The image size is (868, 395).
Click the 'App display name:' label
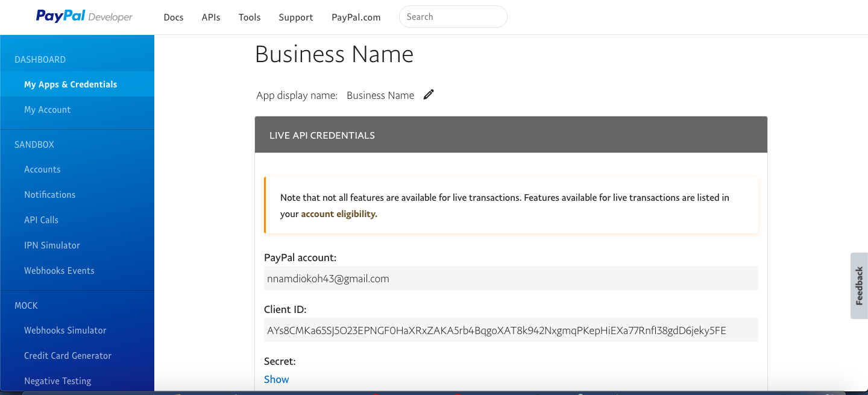pyautogui.click(x=297, y=95)
